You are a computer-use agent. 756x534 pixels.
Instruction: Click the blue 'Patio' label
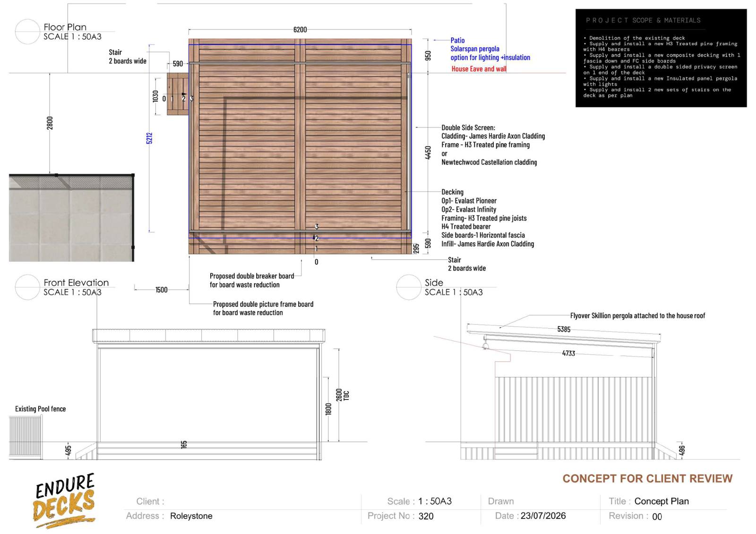click(x=457, y=41)
